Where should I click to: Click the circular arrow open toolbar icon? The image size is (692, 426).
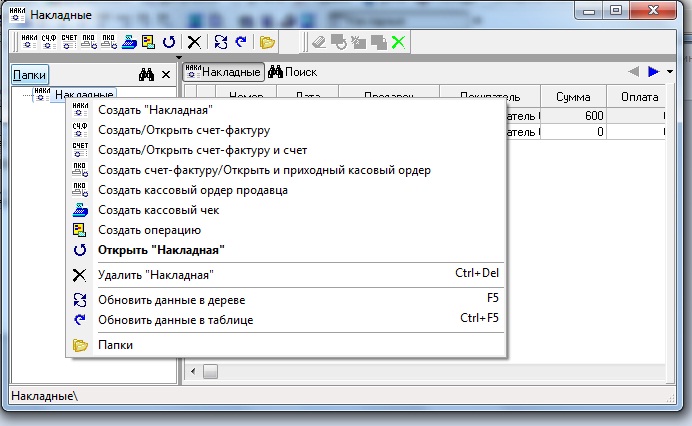[169, 42]
